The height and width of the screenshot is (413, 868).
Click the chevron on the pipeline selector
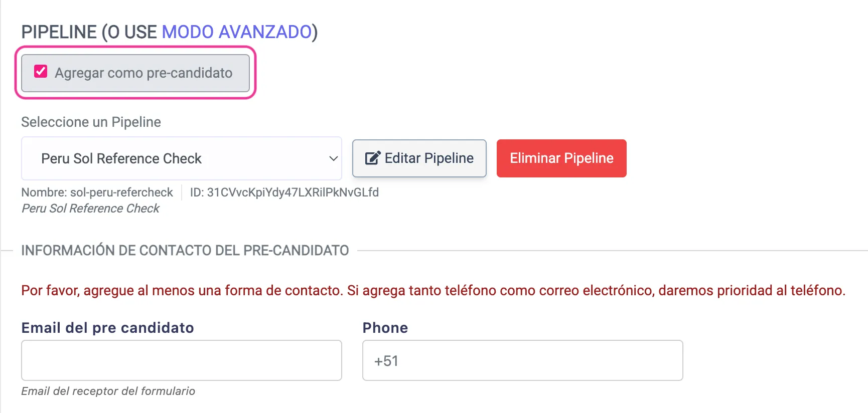click(x=333, y=158)
